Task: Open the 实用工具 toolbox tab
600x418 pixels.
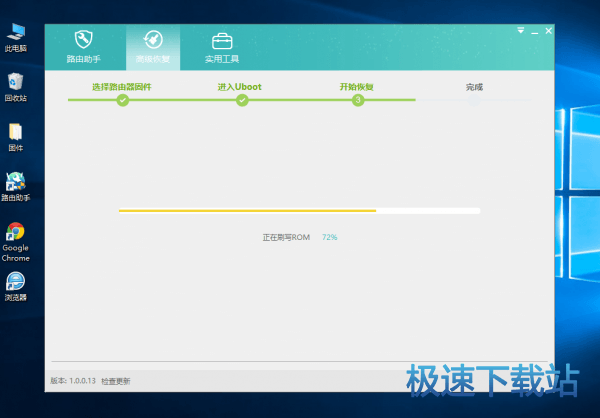Action: pyautogui.click(x=221, y=47)
